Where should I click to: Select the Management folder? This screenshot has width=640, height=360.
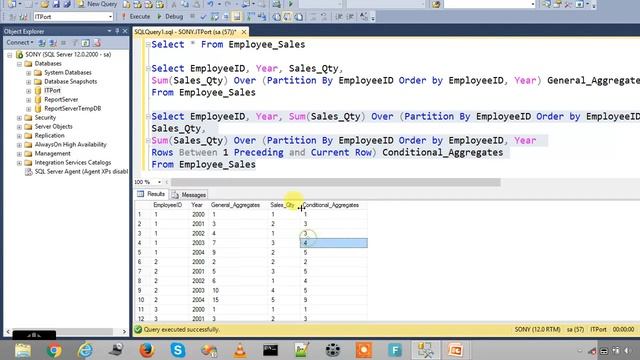pyautogui.click(x=52, y=153)
